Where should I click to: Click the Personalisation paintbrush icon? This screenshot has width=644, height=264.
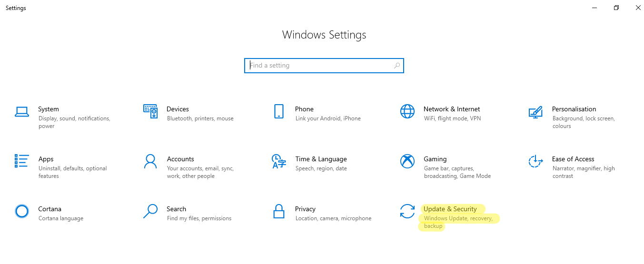coord(536,112)
